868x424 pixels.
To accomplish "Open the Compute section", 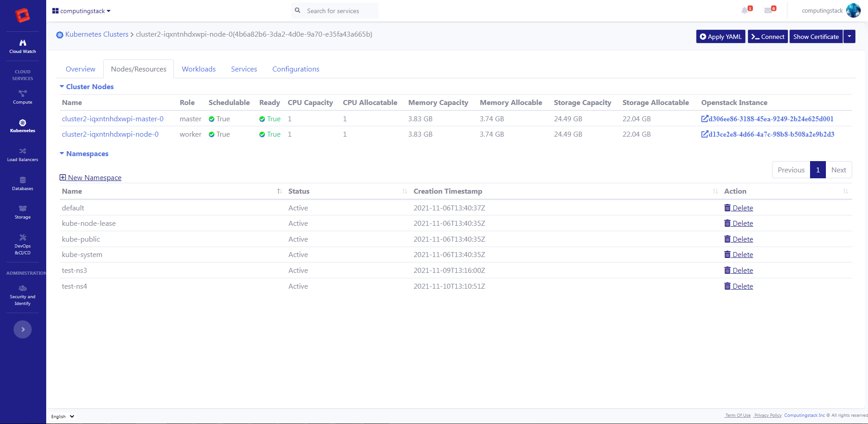I will (x=23, y=97).
